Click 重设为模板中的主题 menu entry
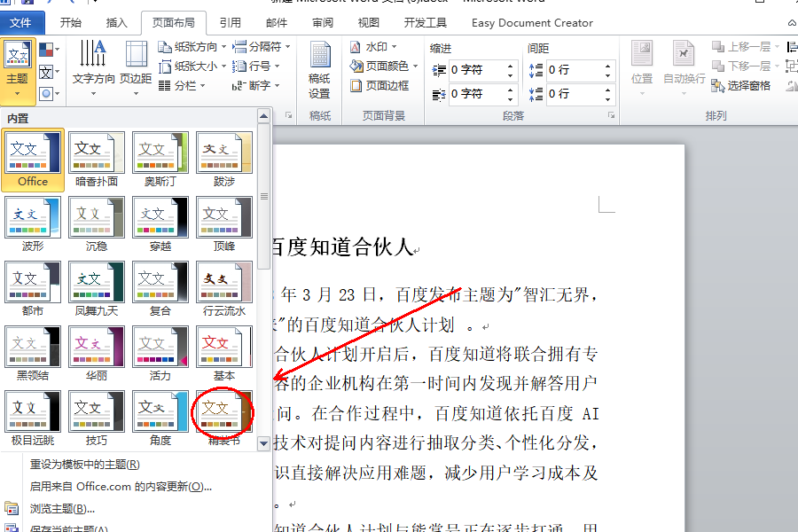 (84, 465)
